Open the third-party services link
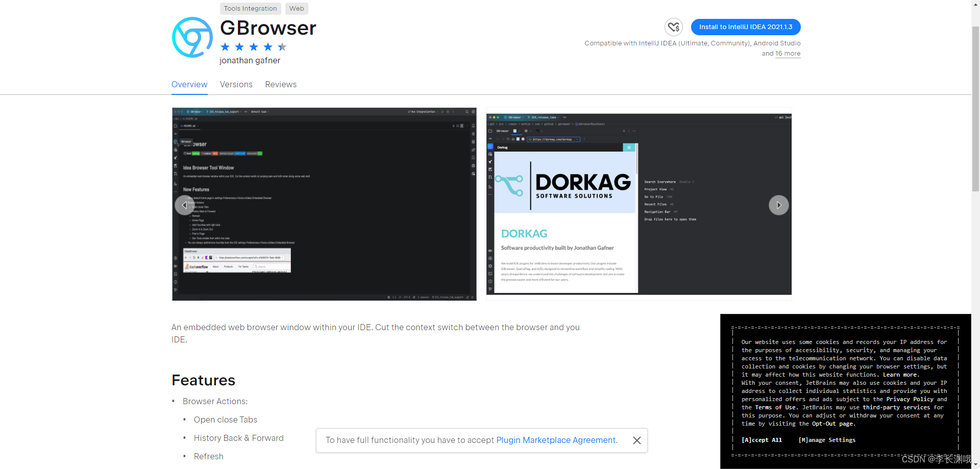 (896, 407)
